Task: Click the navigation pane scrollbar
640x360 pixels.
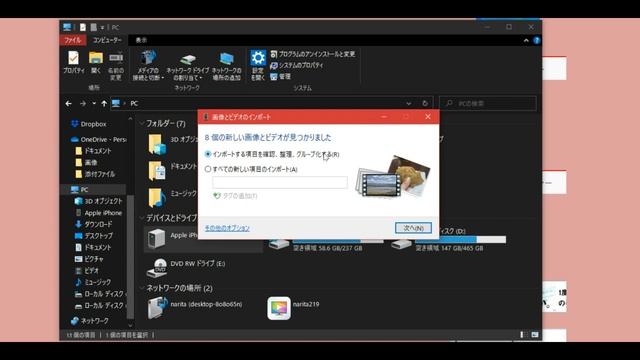Action: [130, 256]
